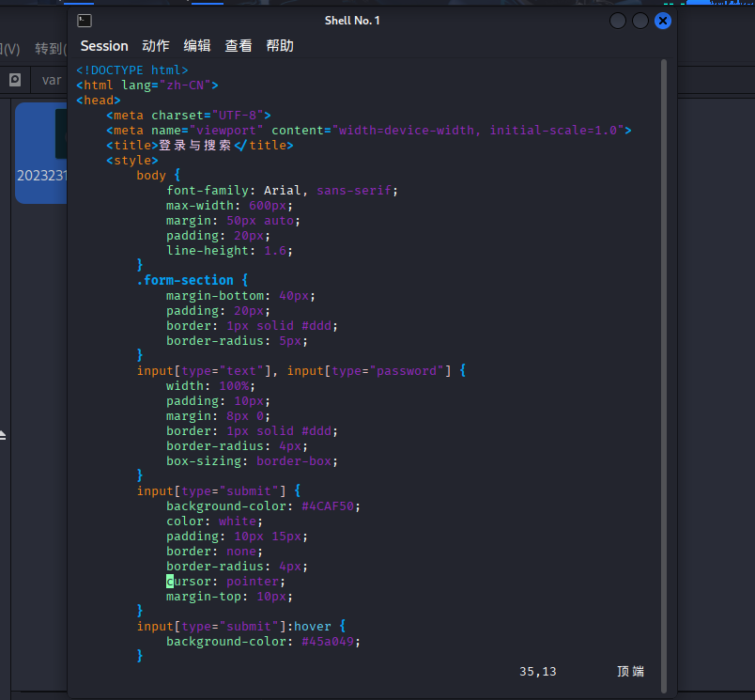Click the '#4CAF50' color value
This screenshot has height=700, width=755.
point(328,506)
